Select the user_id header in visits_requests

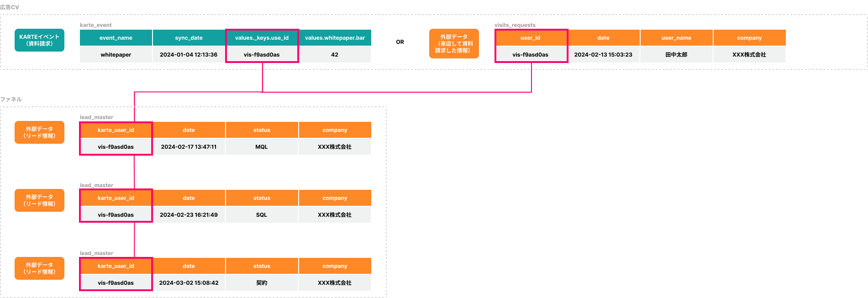pyautogui.click(x=531, y=38)
